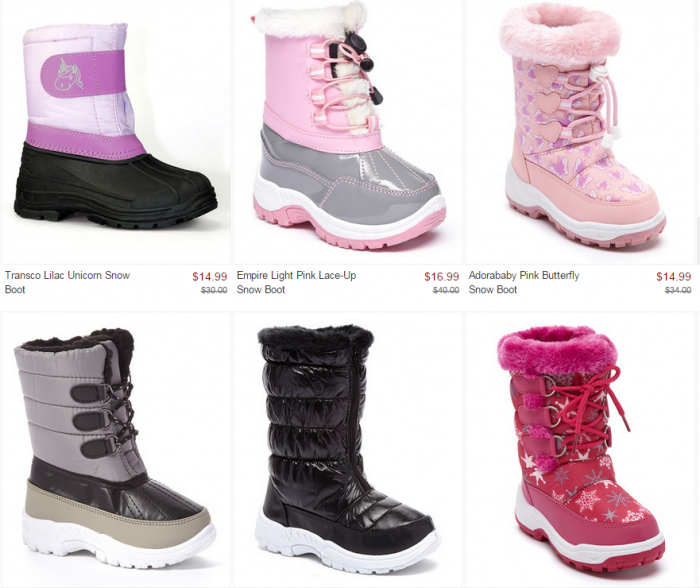Click the unicorn emblem on the lilac boot

click(x=69, y=75)
